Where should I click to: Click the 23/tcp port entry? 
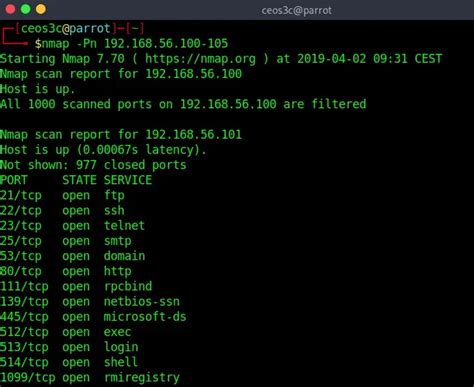click(x=21, y=226)
